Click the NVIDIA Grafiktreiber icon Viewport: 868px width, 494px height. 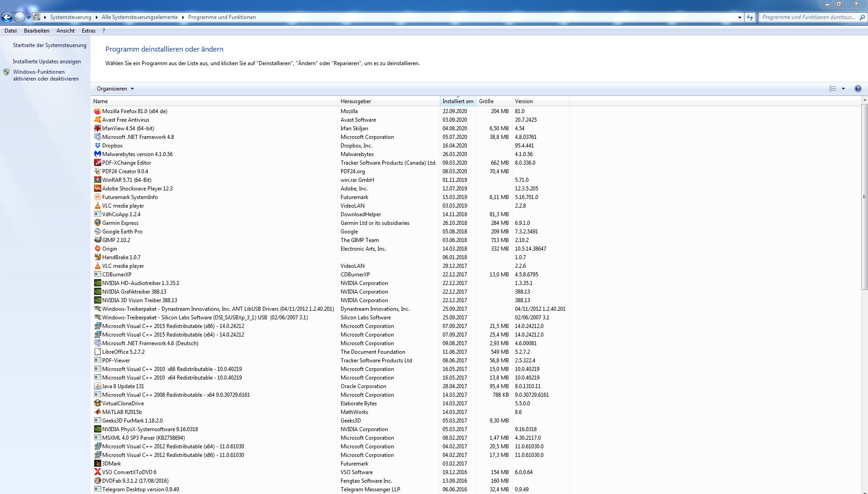97,292
